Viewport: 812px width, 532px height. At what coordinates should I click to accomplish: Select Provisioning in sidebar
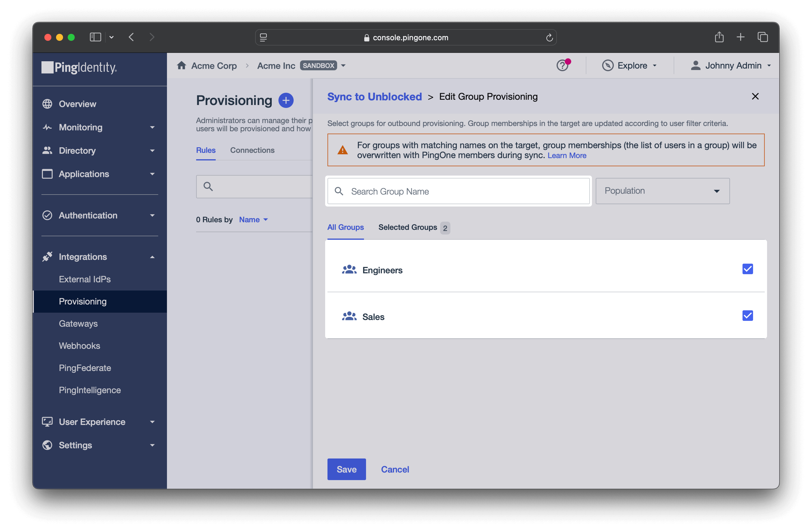(100, 301)
